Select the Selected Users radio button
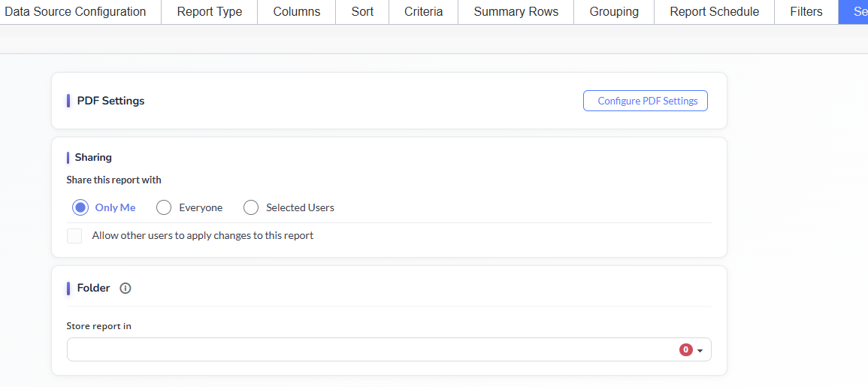The height and width of the screenshot is (387, 868). click(x=251, y=207)
